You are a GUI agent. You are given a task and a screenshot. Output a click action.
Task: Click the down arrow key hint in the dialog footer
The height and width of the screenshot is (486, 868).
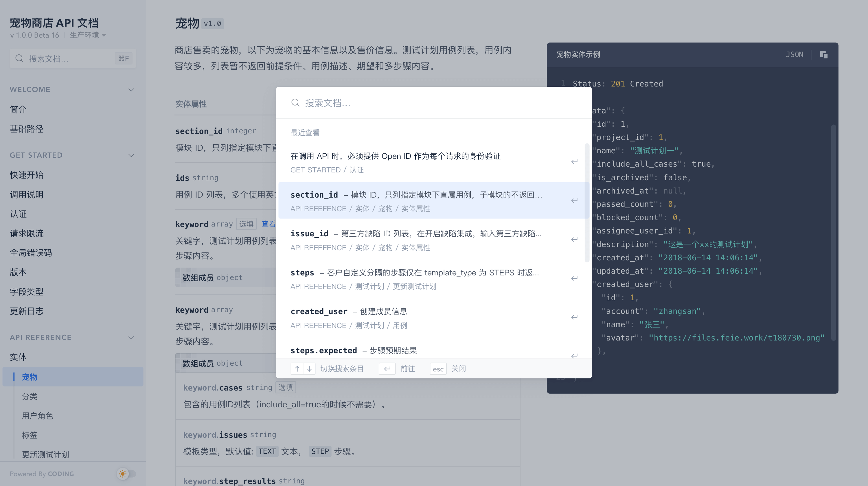coord(309,369)
